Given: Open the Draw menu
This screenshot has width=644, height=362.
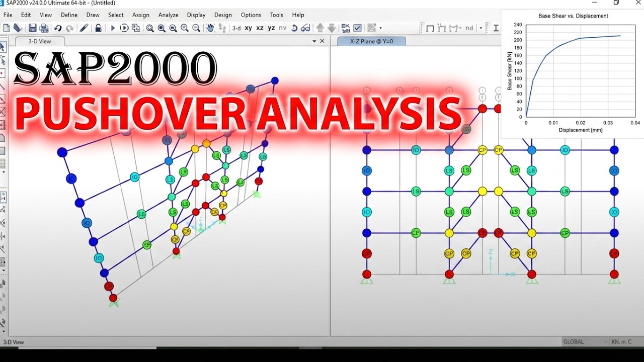Looking at the screenshot, I should click(93, 15).
